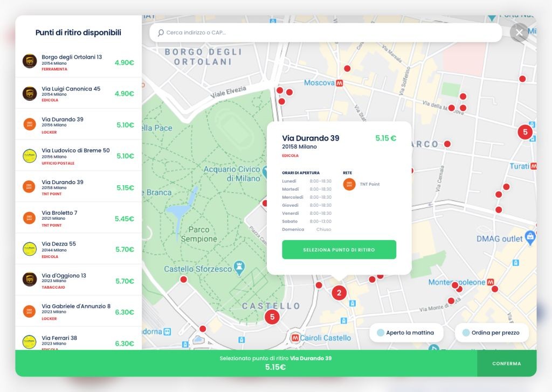Click the red marker near Arco label

(447, 144)
